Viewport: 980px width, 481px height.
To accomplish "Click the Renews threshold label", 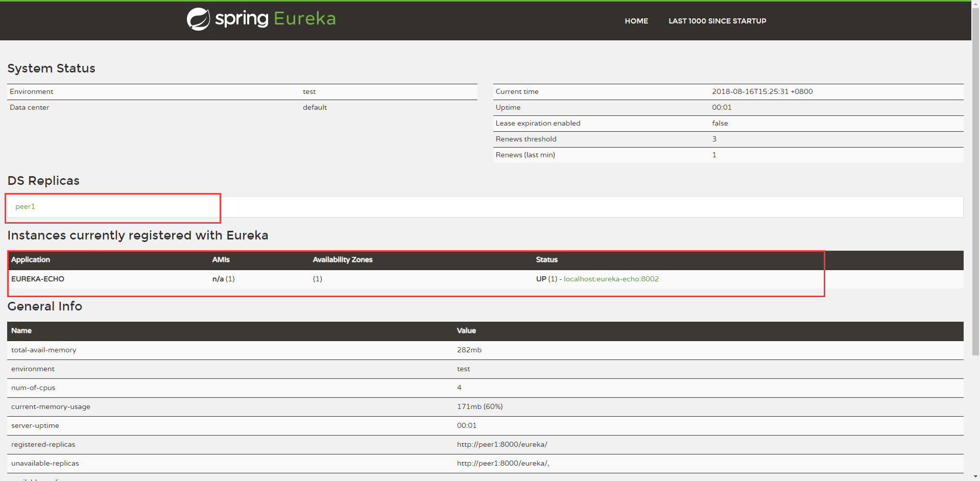I will [526, 139].
